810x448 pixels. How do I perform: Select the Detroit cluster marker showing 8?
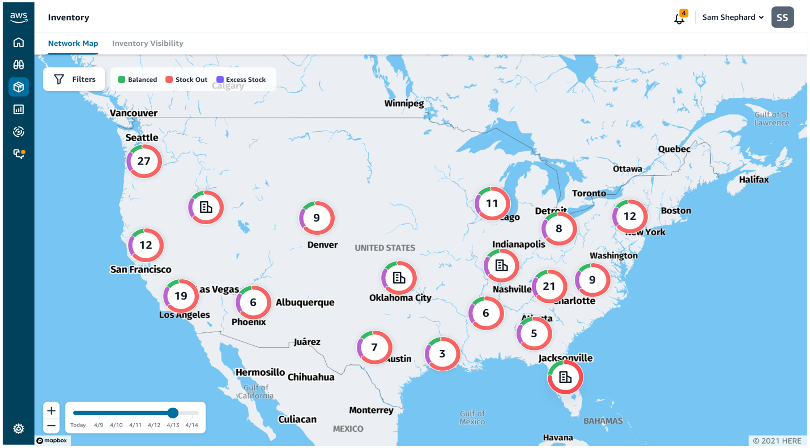pos(559,228)
